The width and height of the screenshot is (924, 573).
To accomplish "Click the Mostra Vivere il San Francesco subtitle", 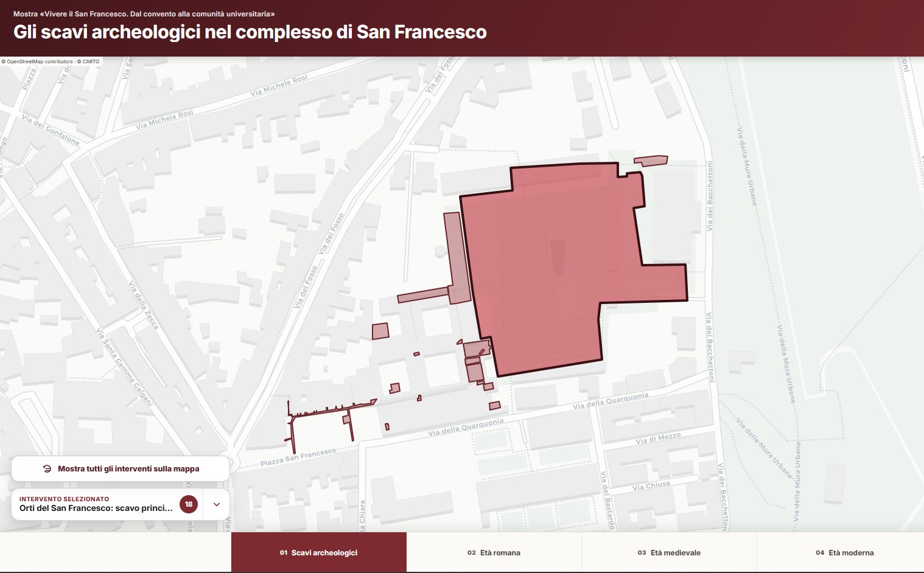I will tap(144, 13).
